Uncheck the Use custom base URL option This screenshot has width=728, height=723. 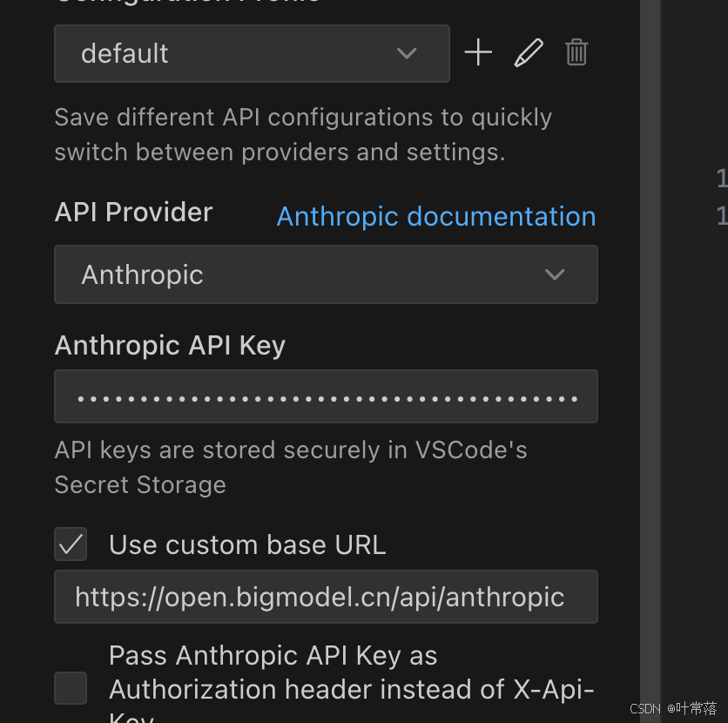pyautogui.click(x=70, y=544)
